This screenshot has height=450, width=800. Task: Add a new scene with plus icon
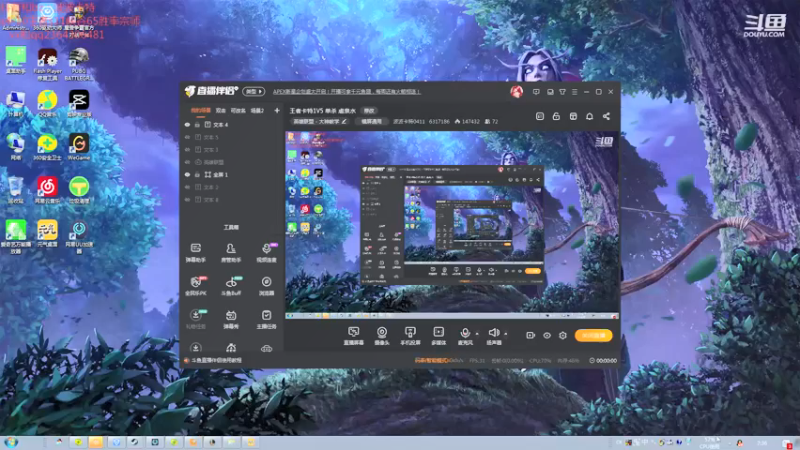tap(277, 110)
